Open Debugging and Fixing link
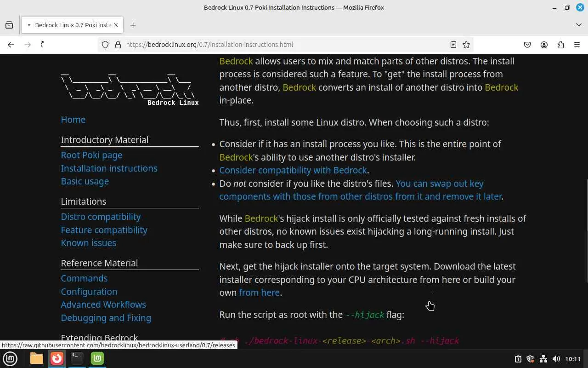 [106, 318]
